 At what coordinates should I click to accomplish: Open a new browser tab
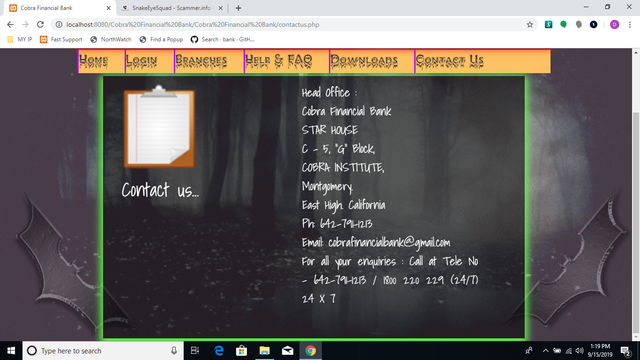point(238,8)
